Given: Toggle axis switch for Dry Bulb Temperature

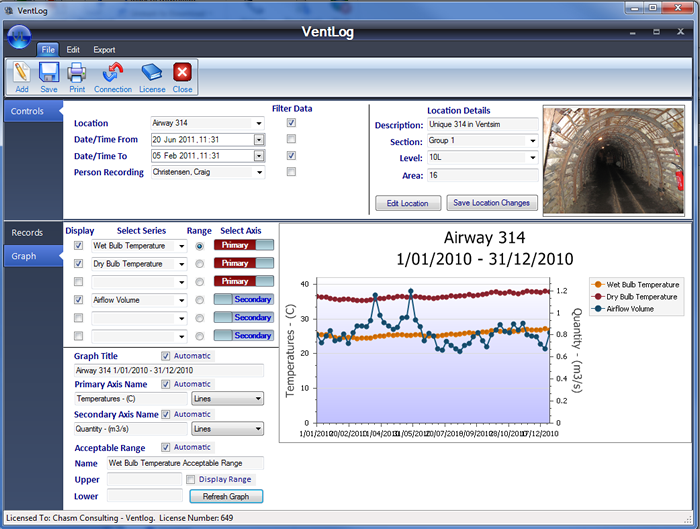Looking at the screenshot, I should [243, 263].
